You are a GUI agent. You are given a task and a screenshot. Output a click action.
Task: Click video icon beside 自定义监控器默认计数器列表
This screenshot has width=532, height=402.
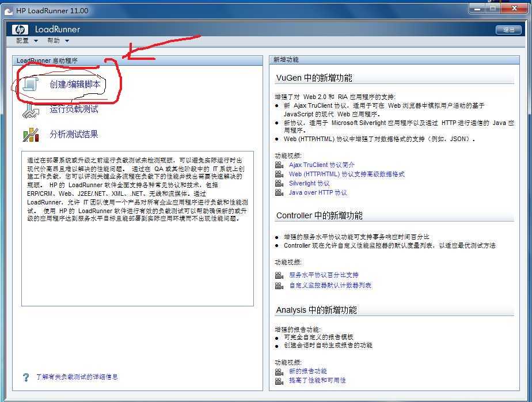coord(279,286)
